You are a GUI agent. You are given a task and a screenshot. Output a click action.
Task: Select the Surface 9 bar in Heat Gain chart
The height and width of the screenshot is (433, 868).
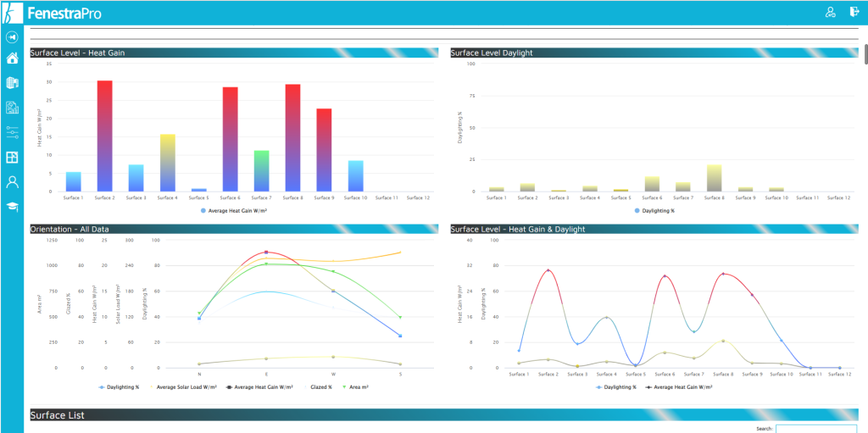tap(325, 150)
